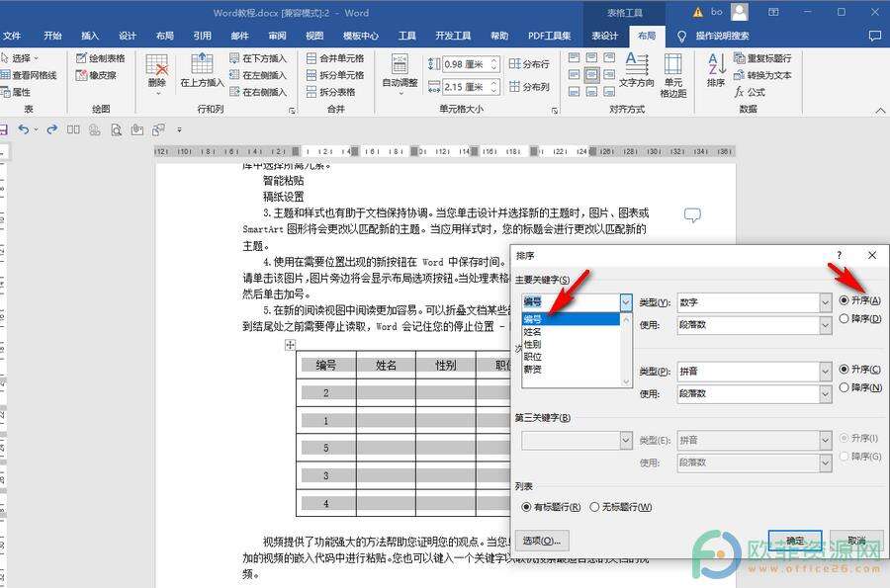Choose 职位 in the keyword dropdown list
The image size is (890, 588).
tap(571, 357)
